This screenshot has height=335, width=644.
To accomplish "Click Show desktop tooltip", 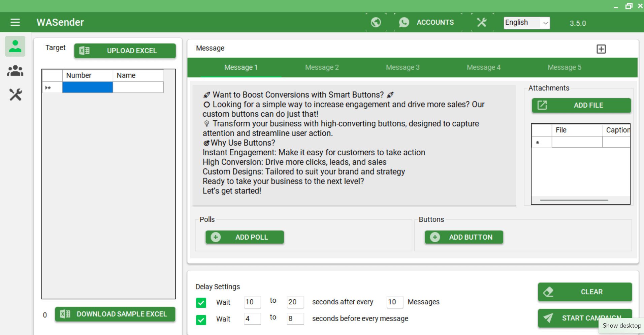I will click(x=622, y=326).
